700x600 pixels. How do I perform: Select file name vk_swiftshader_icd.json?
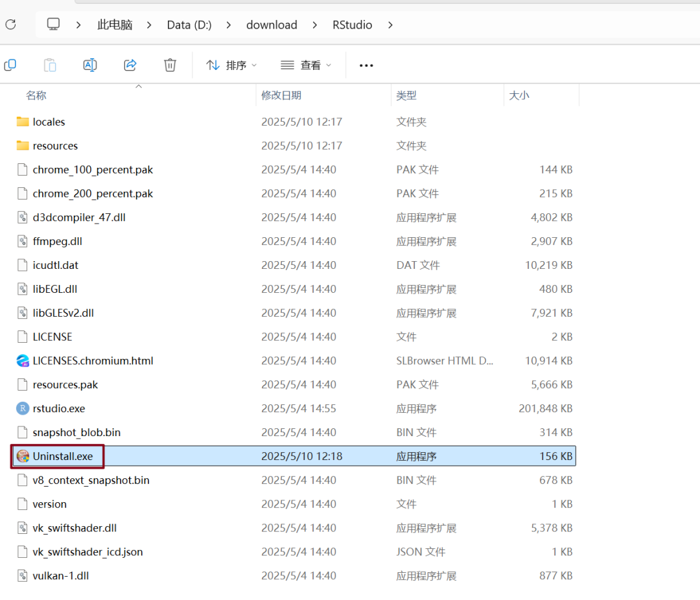tap(88, 552)
